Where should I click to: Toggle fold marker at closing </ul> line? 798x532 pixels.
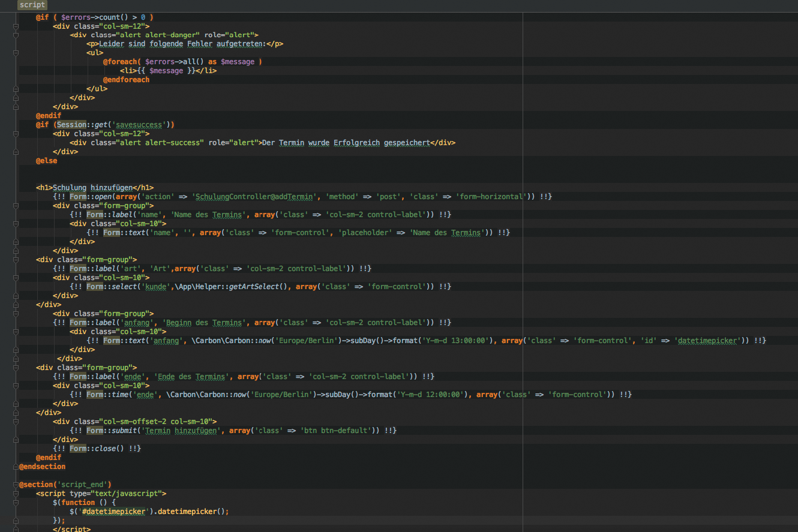pos(16,89)
